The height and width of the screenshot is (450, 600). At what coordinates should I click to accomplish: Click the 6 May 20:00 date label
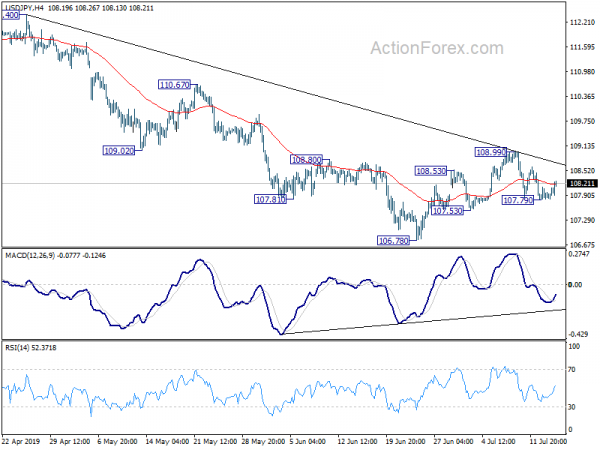click(x=117, y=441)
